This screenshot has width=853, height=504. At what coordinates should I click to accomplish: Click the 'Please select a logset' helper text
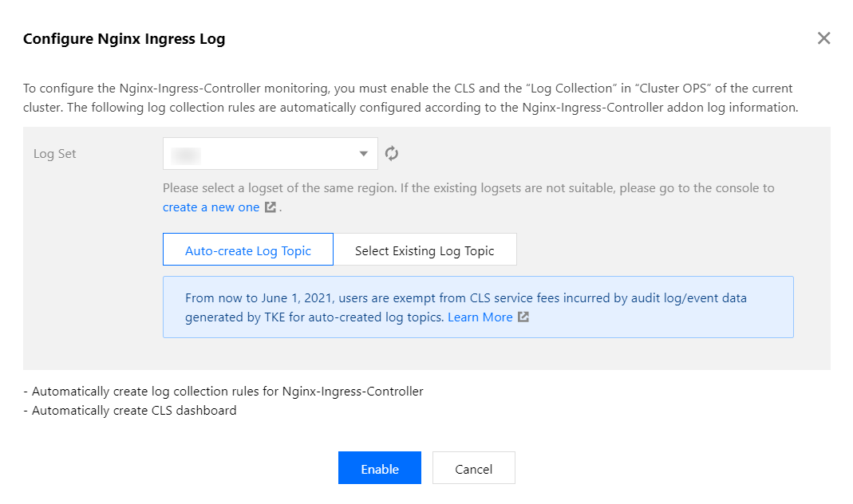coord(468,189)
